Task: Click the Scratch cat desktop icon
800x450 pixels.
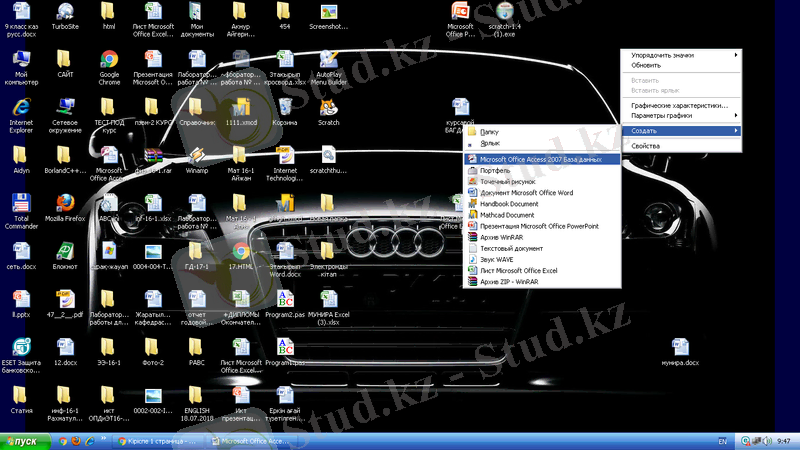Action: 328,108
